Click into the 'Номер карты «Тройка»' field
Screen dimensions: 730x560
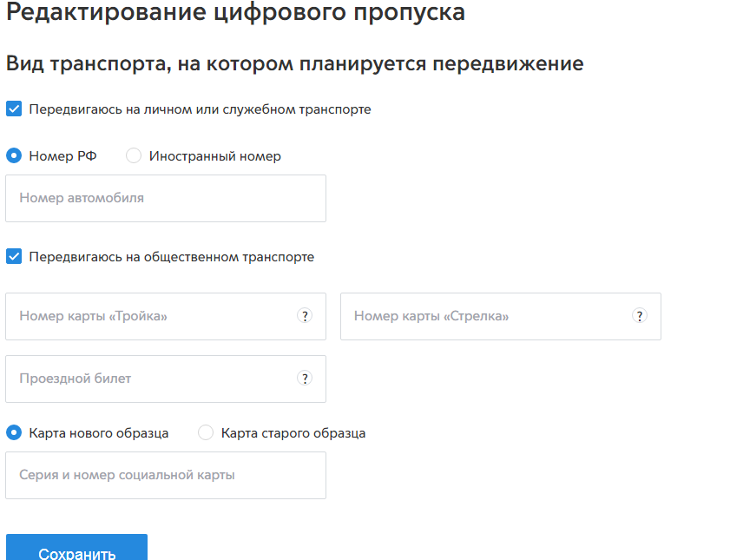click(148, 316)
